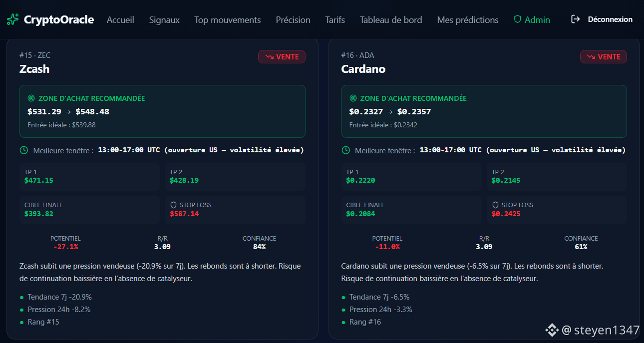The width and height of the screenshot is (644, 343).
Task: Click ZONE D'ACHAT RECOMMANDÉE heading in Zcash card
Action: click(92, 98)
